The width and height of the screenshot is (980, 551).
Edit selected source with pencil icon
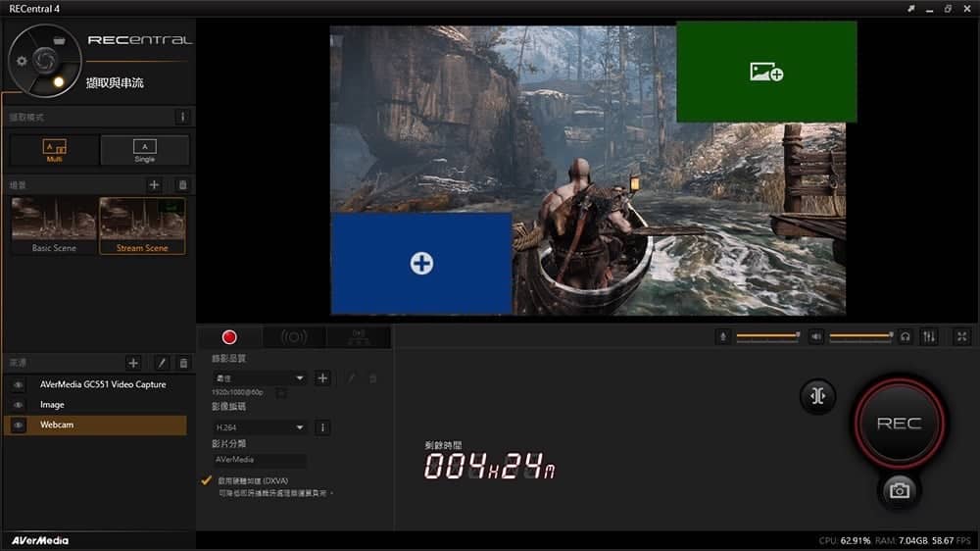coord(162,363)
